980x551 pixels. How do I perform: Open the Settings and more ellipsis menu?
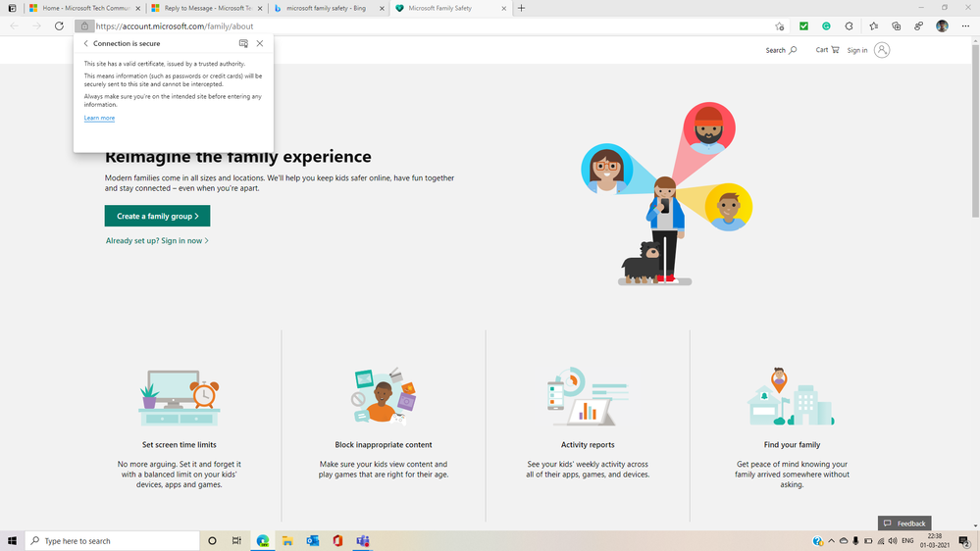pyautogui.click(x=965, y=26)
